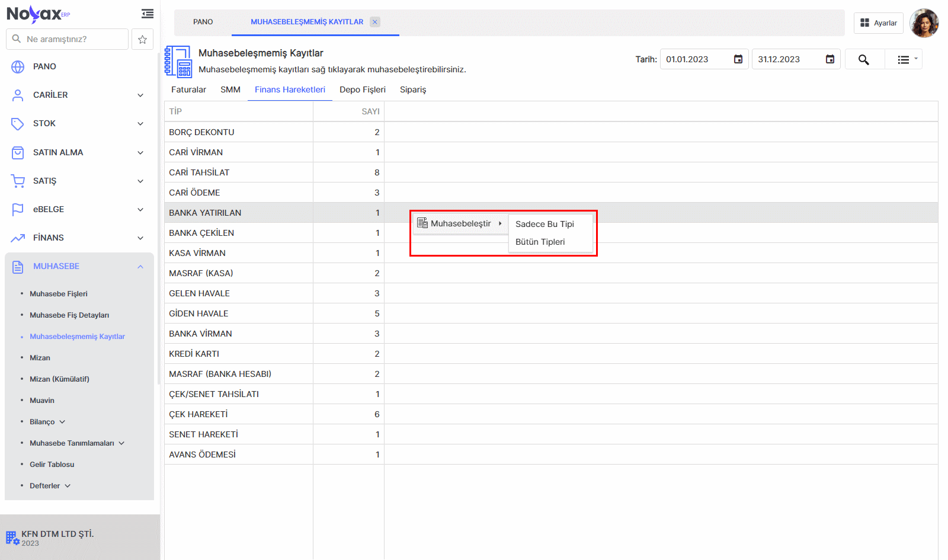Viewport: 948px width, 560px height.
Task: Open the start date calendar picker
Action: 738,59
